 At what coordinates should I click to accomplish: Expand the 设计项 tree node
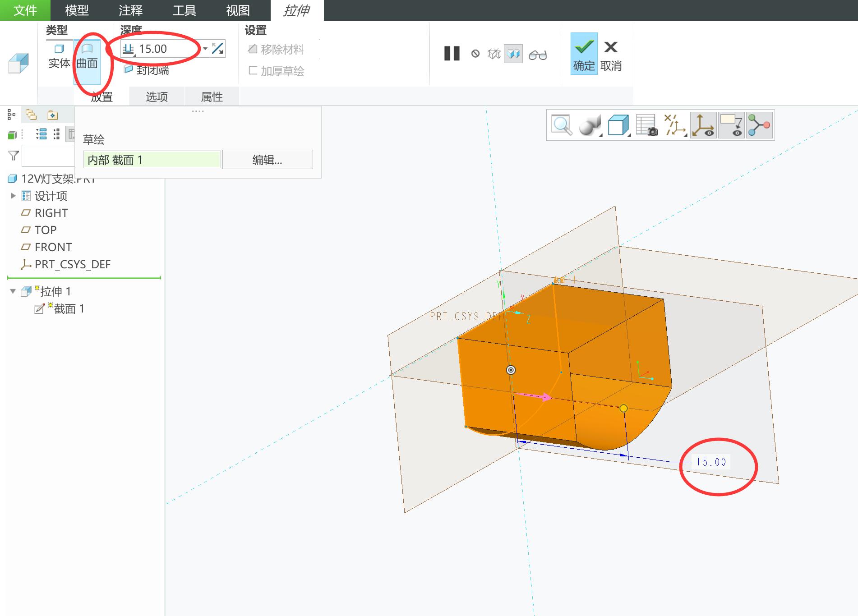pyautogui.click(x=13, y=196)
